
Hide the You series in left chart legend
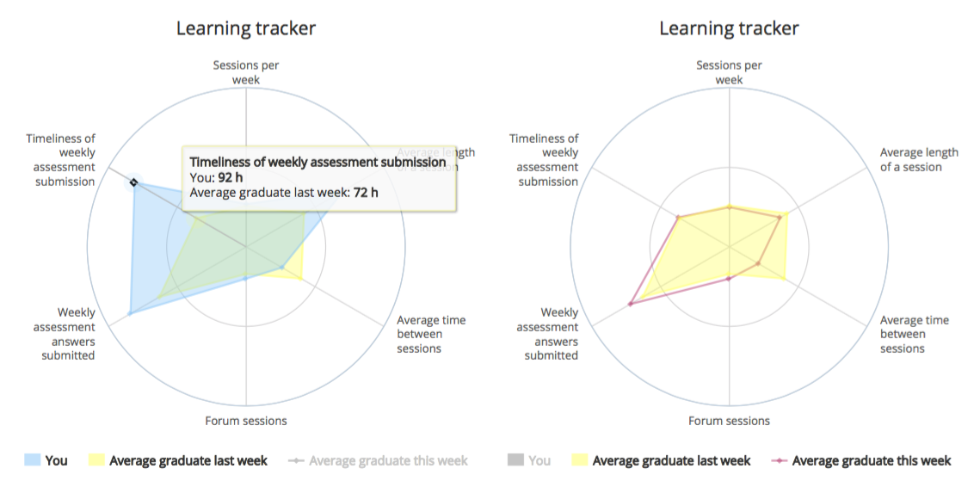56,460
